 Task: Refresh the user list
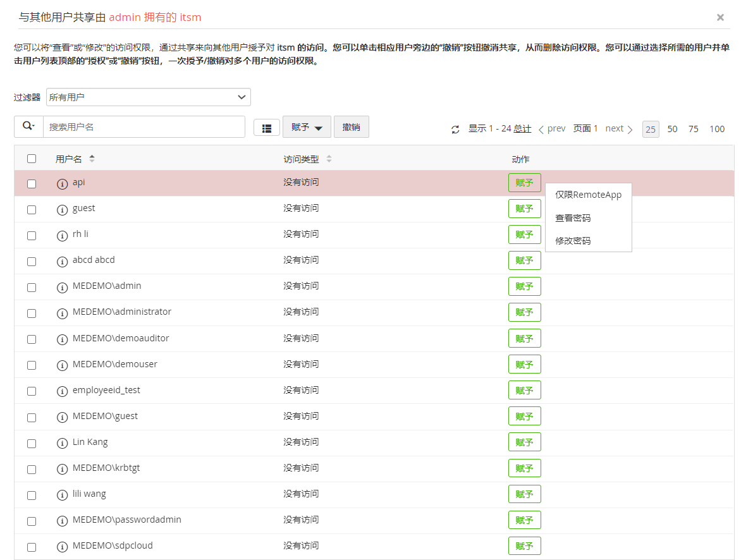coord(455,129)
